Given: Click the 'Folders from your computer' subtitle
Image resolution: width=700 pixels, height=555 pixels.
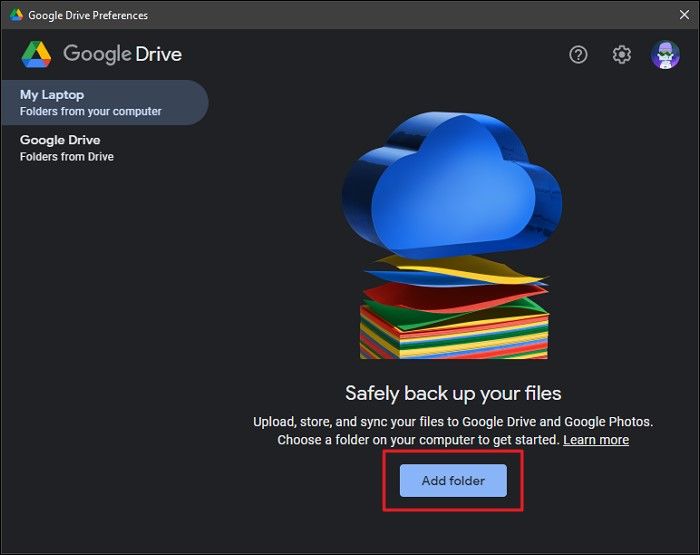Looking at the screenshot, I should 90,111.
